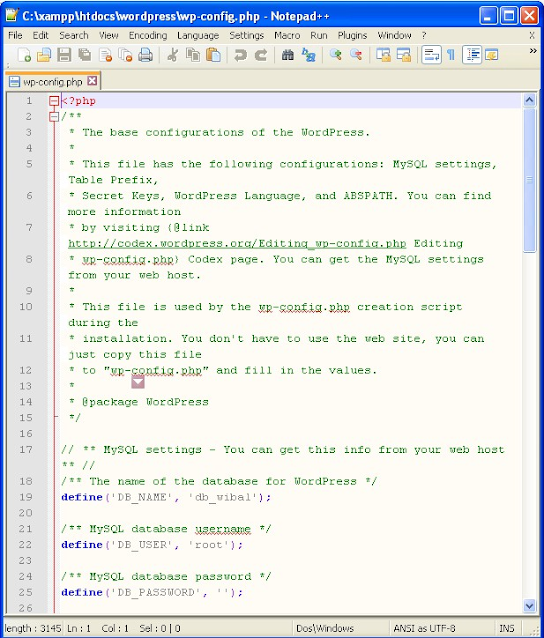Click the scroll down arrow
This screenshot has width=544, height=638.
[x=529, y=605]
